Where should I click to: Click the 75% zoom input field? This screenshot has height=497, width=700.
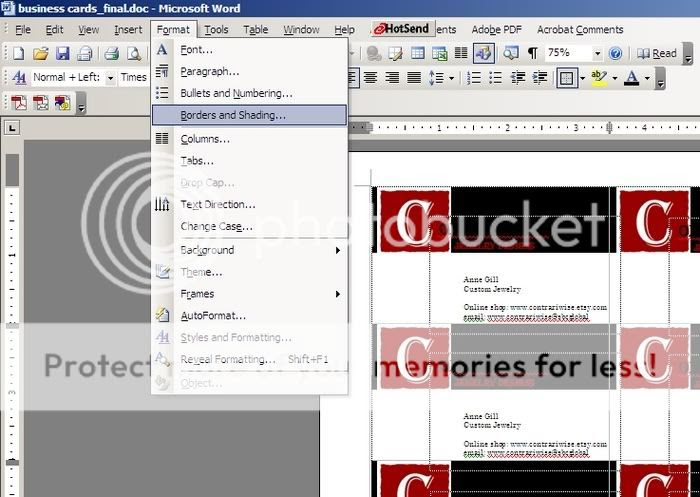click(567, 53)
